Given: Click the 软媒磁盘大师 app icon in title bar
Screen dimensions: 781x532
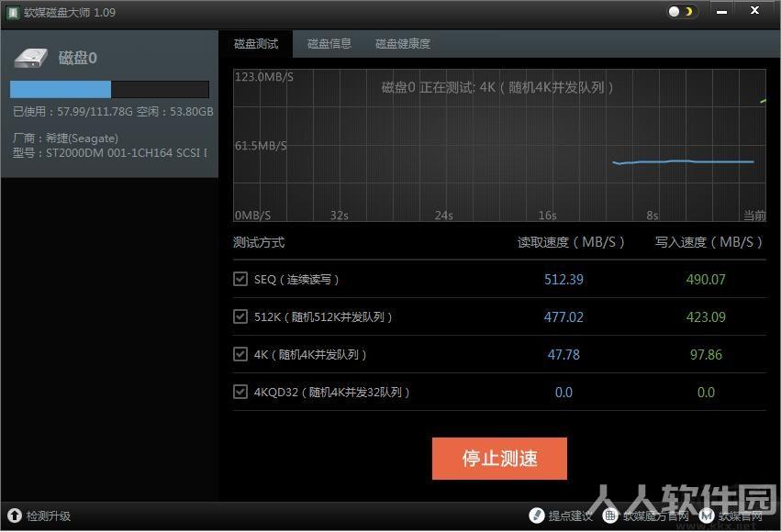Looking at the screenshot, I should point(13,13).
